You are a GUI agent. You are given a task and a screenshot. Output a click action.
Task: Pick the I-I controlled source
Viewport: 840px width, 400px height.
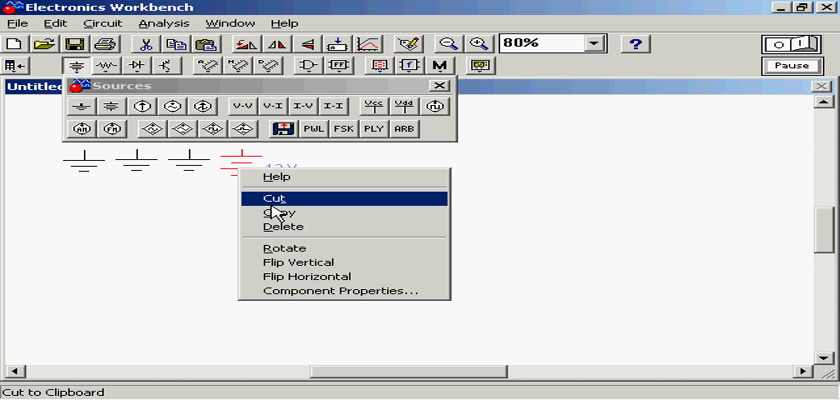click(x=333, y=107)
